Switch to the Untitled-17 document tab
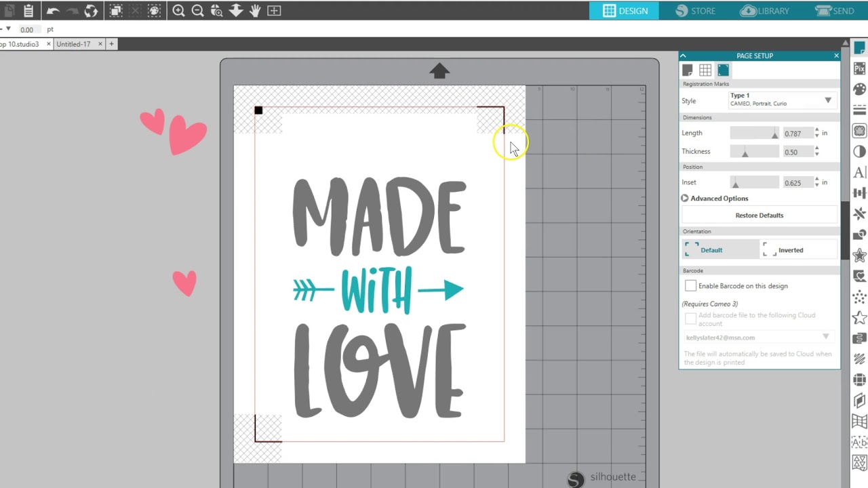The width and height of the screenshot is (868, 488). [73, 44]
